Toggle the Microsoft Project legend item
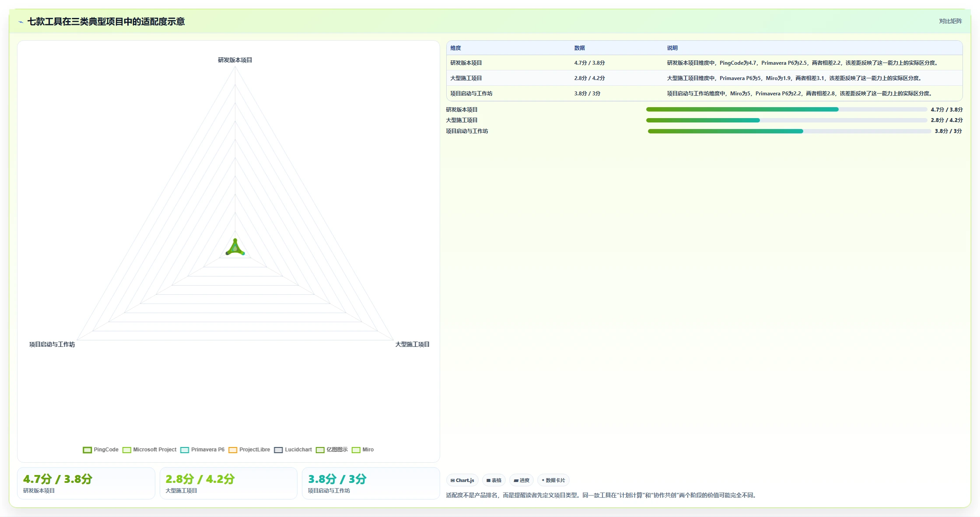This screenshot has width=980, height=517. click(150, 450)
